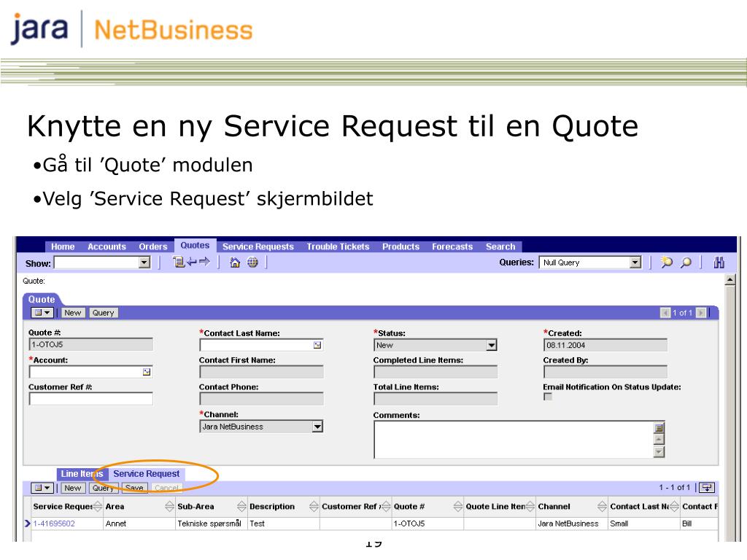Select the Quotes tab

pyautogui.click(x=195, y=245)
